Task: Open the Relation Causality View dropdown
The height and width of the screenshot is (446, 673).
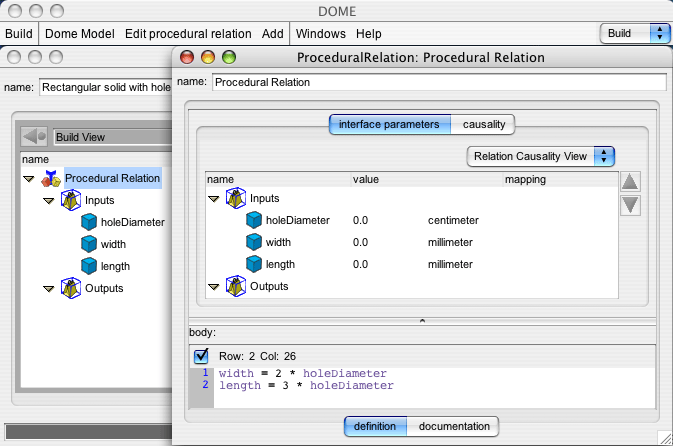Action: click(540, 156)
